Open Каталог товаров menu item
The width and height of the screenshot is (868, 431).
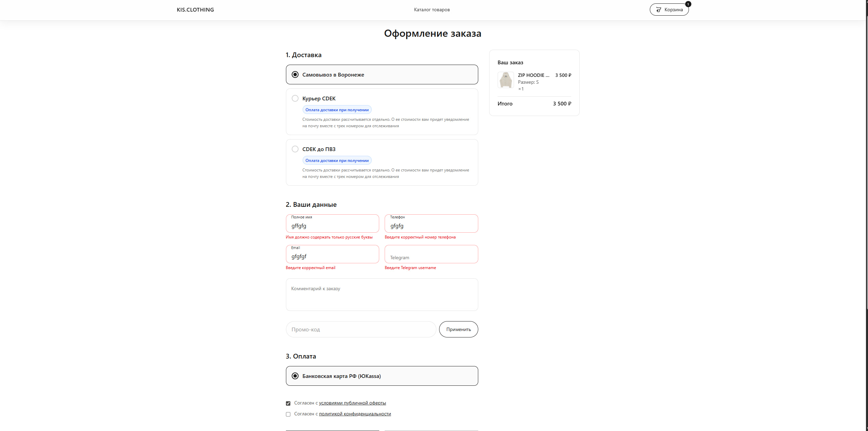[432, 10]
